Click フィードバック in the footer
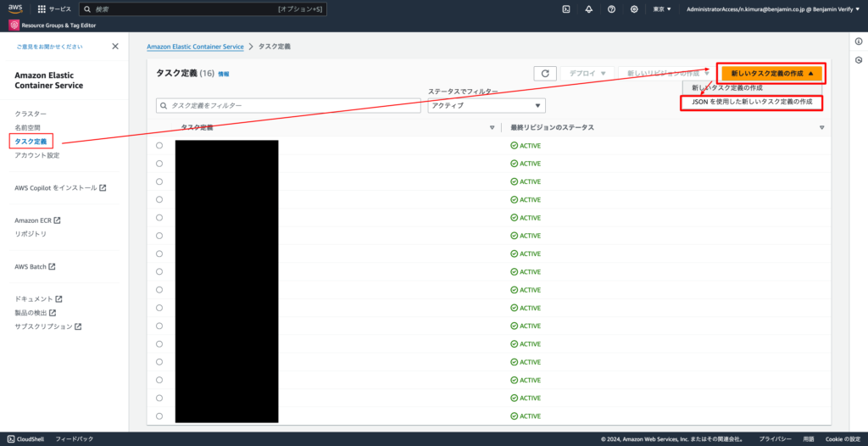The height and width of the screenshot is (446, 868). [75, 439]
